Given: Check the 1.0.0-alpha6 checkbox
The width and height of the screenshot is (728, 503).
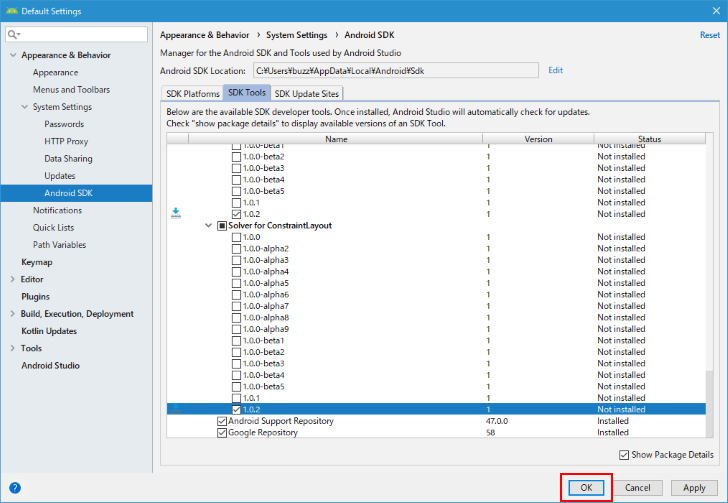Looking at the screenshot, I should pyautogui.click(x=236, y=295).
